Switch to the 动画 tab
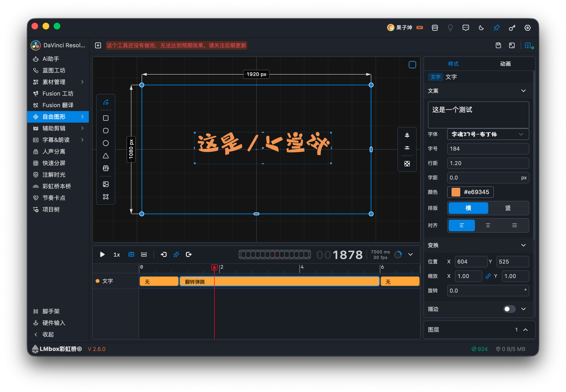Viewport: 566px width, 392px height. point(505,64)
